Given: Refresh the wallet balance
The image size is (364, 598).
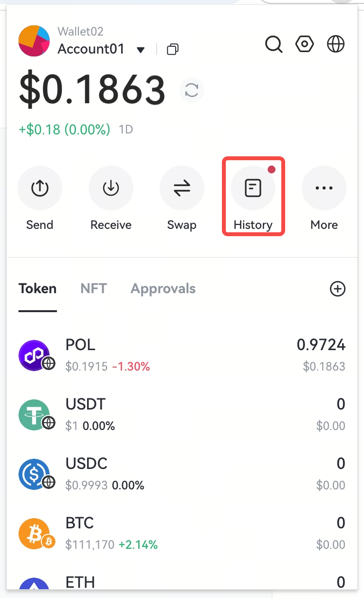Looking at the screenshot, I should tap(192, 91).
